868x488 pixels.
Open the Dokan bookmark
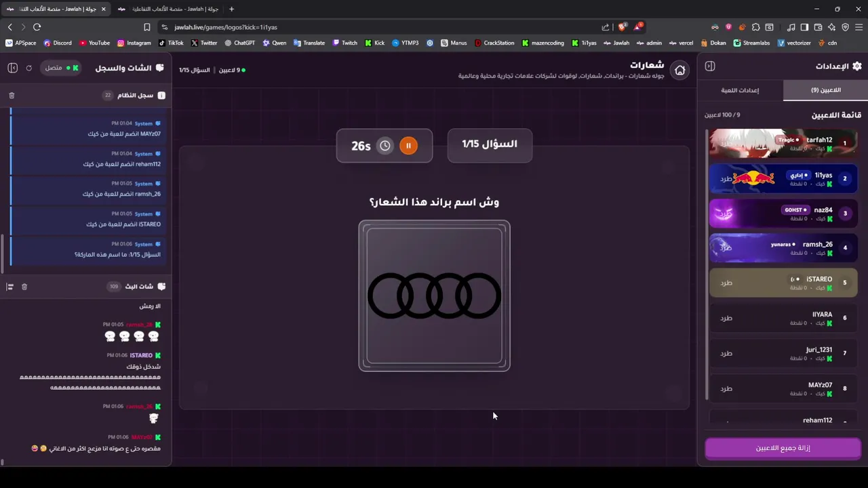(x=713, y=43)
